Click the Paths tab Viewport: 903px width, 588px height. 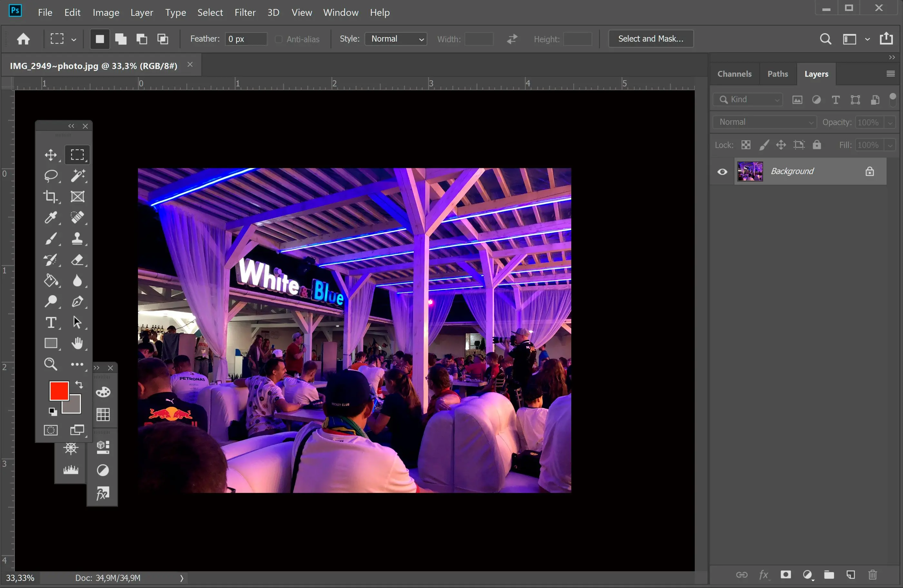[777, 73]
